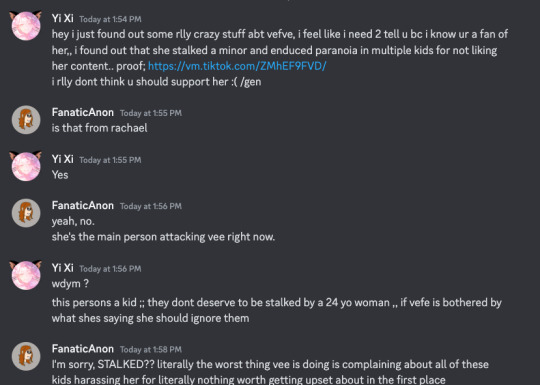Click FanaticAnon's 'Today at 1:58 PM' timestamp
The width and height of the screenshot is (540, 385).
click(151, 350)
